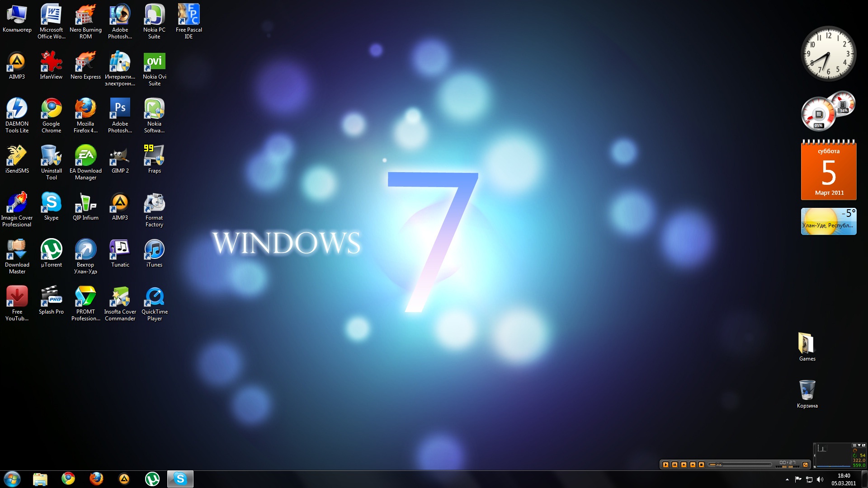Open Google Chrome desktop shortcut

[51, 110]
